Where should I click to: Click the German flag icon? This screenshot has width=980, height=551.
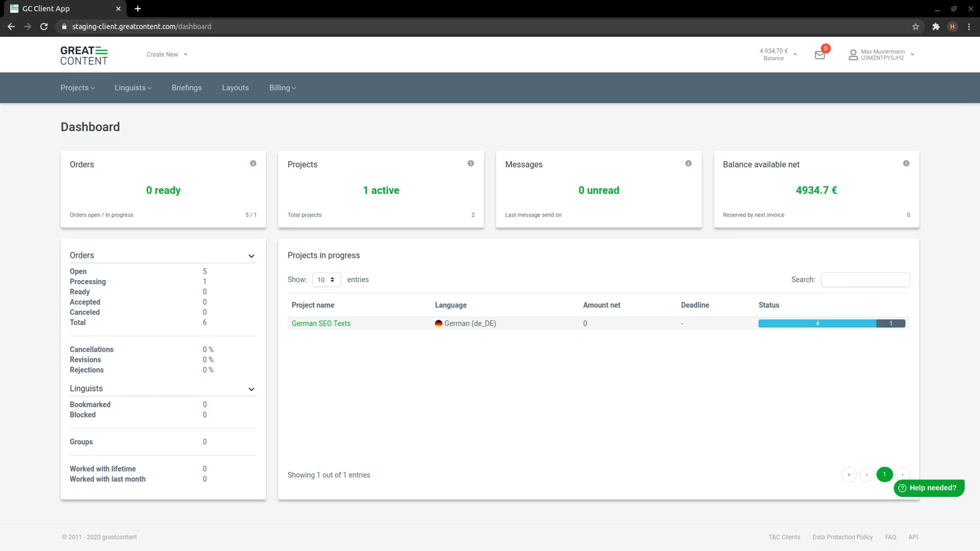click(x=439, y=323)
